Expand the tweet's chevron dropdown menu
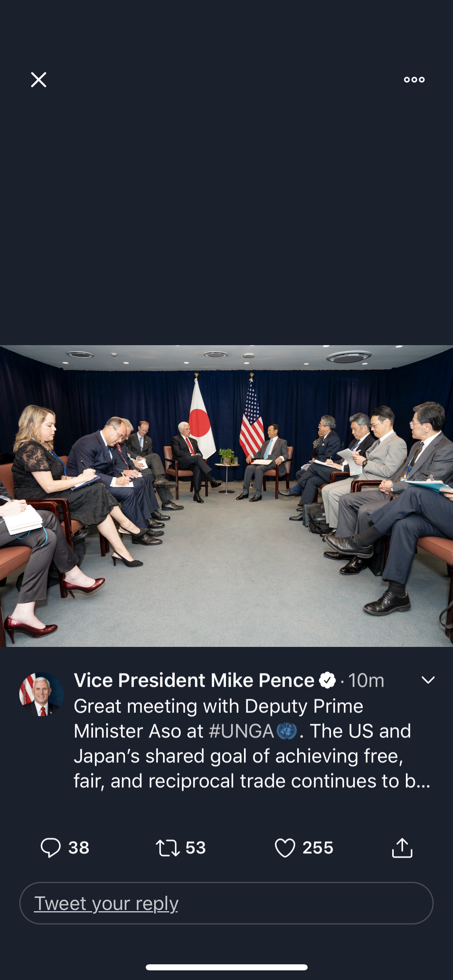The image size is (453, 980). tap(428, 680)
